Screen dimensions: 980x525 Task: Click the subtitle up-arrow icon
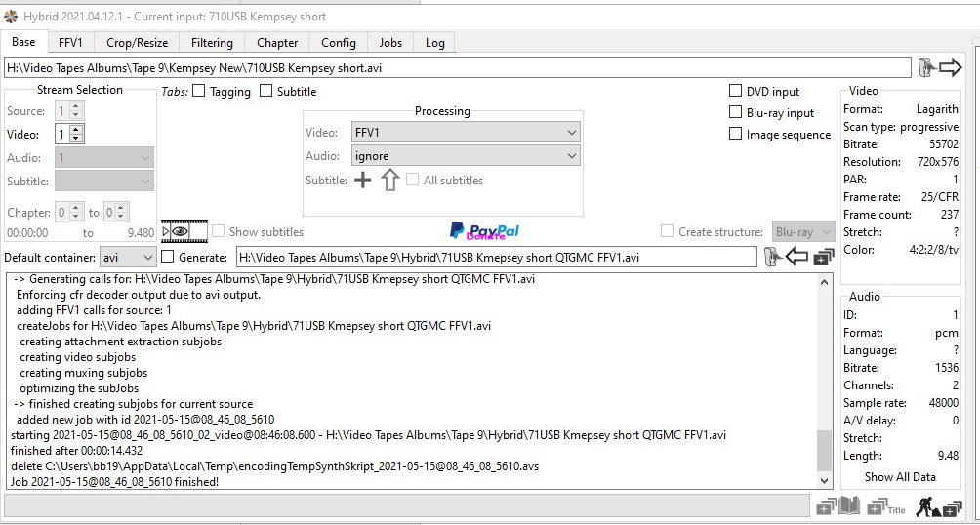389,180
